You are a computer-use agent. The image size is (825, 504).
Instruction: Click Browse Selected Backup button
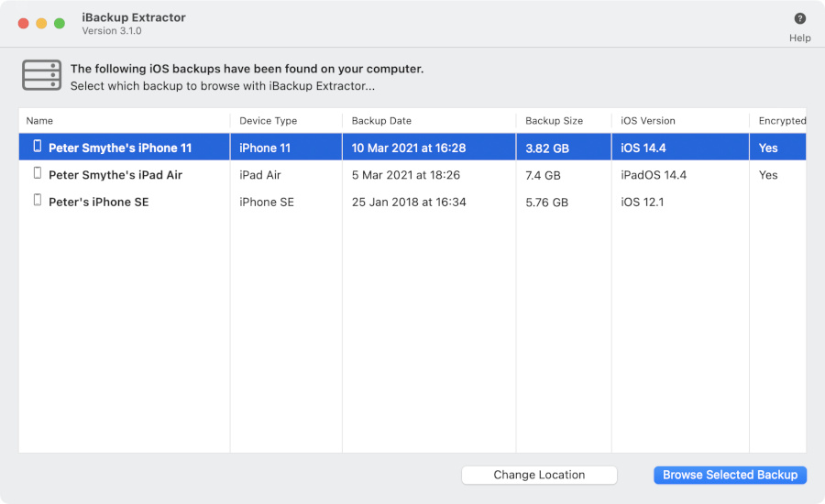[730, 475]
